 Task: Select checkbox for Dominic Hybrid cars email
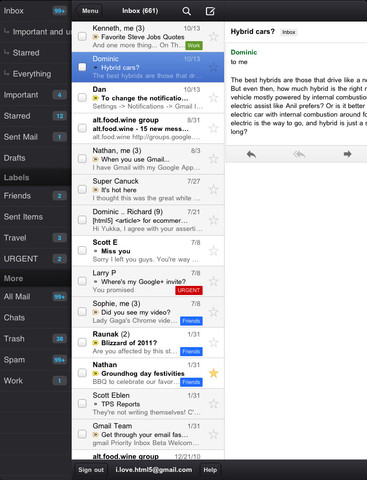click(x=82, y=67)
